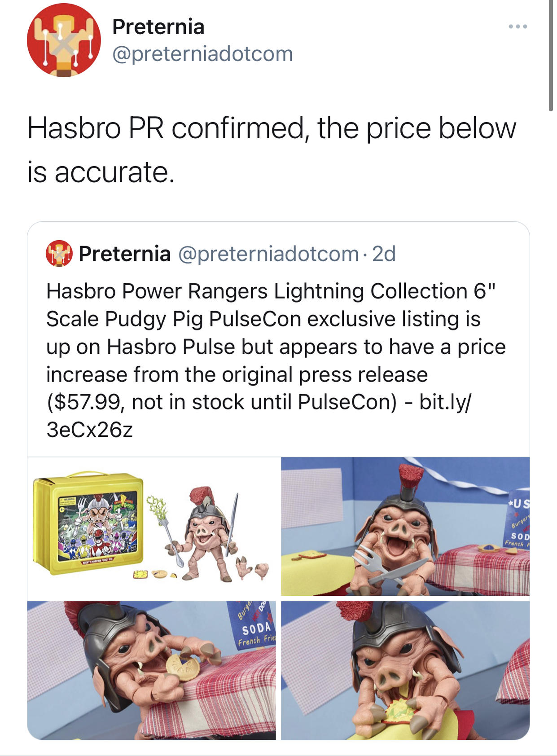The width and height of the screenshot is (557, 756).
Task: View Pudgy Pig with fork and knife photo
Action: click(x=405, y=526)
